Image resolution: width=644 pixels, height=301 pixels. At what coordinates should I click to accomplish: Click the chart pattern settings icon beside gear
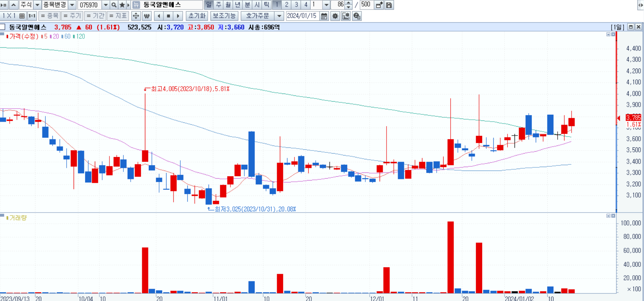coord(346,16)
